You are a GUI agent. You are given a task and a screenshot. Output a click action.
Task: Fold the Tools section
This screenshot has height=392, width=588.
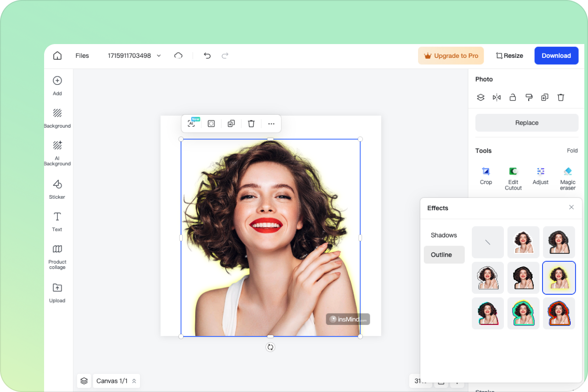(x=572, y=151)
